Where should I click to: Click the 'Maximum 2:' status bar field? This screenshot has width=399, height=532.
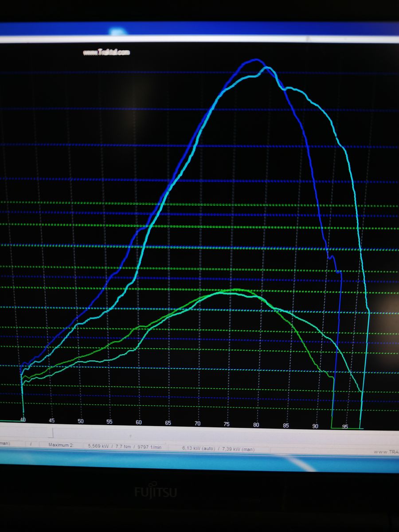[x=61, y=445]
